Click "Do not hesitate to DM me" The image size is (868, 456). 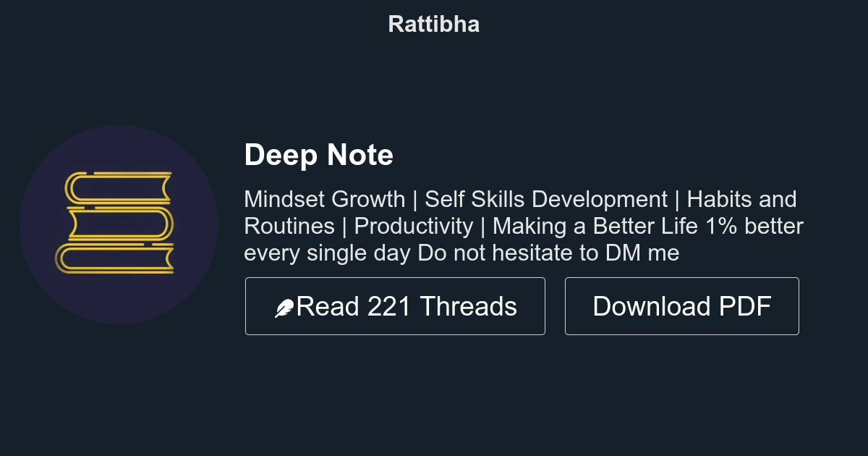(548, 253)
